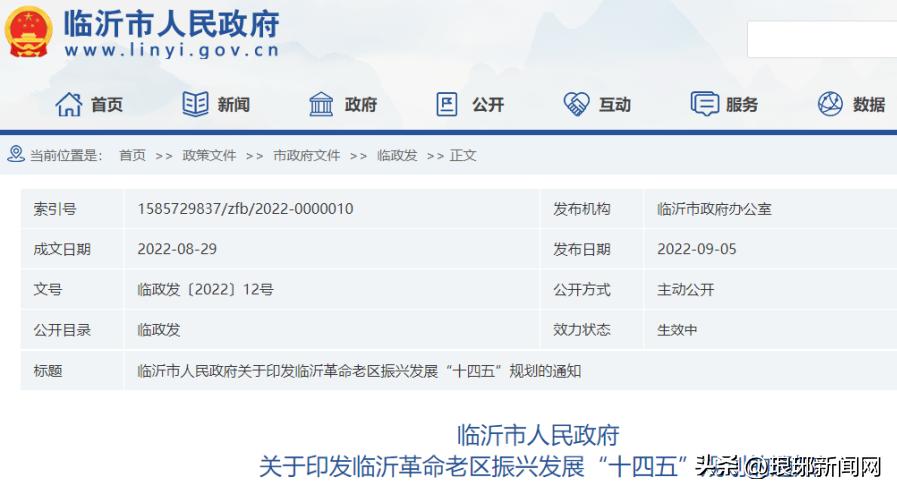Open the 数据 navigation menu item
Screen dimensions: 897x492
point(869,105)
